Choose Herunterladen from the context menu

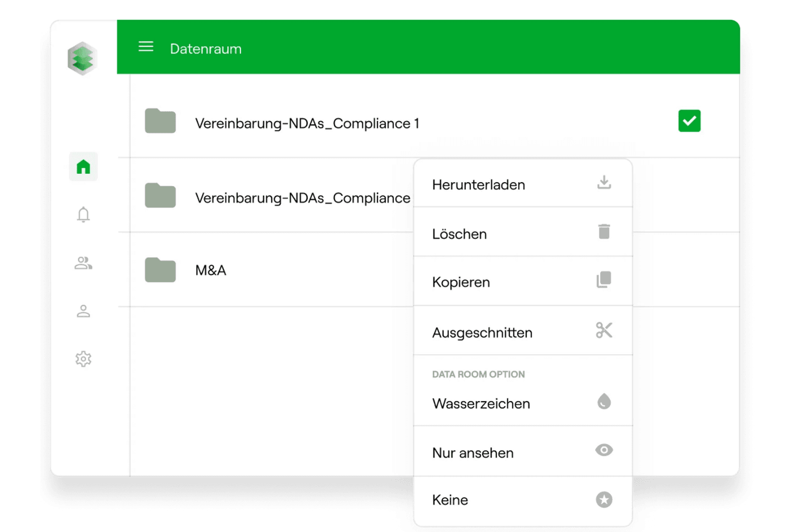click(523, 184)
